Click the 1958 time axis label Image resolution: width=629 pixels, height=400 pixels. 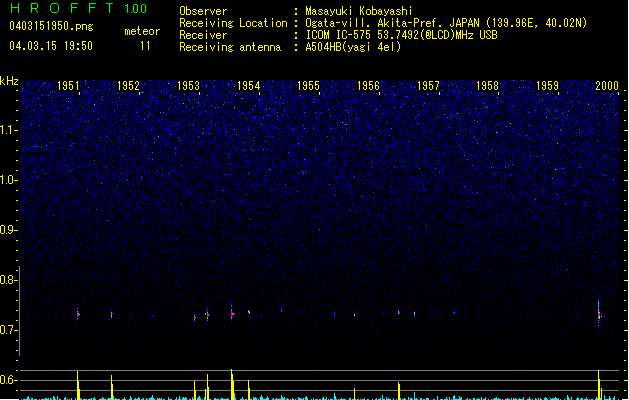click(487, 85)
